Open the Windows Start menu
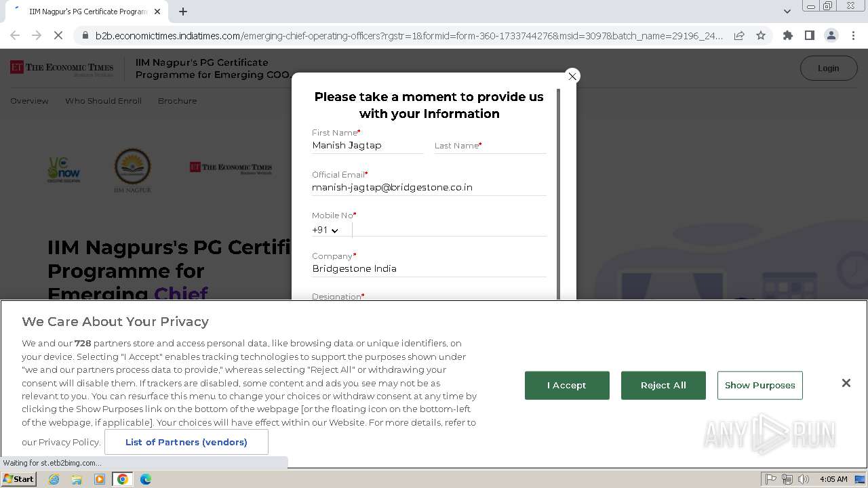Screen dimensions: 868x488 click(19, 479)
